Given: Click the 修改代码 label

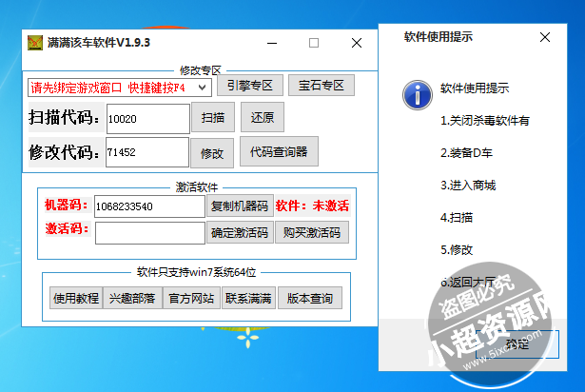Looking at the screenshot, I should pos(65,152).
